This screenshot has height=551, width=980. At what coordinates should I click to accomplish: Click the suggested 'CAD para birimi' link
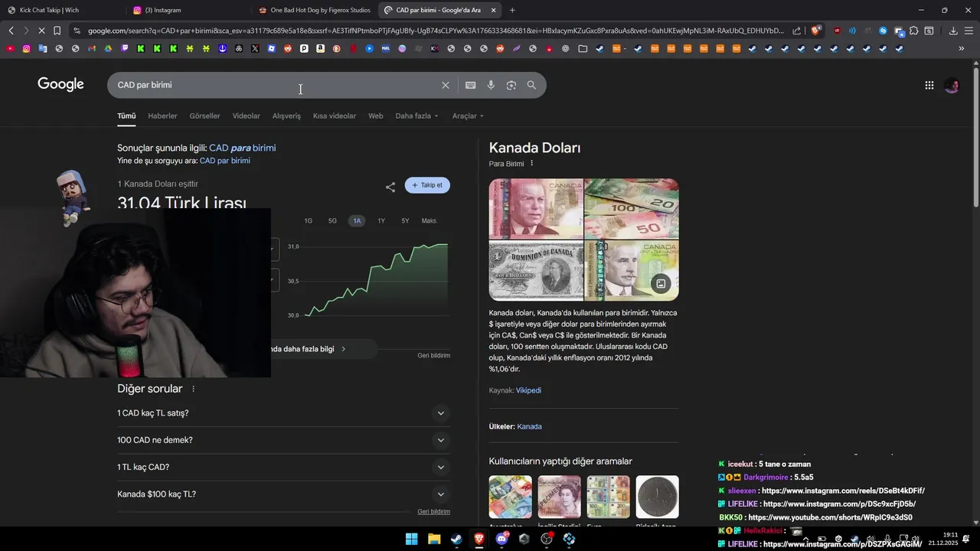click(x=242, y=148)
